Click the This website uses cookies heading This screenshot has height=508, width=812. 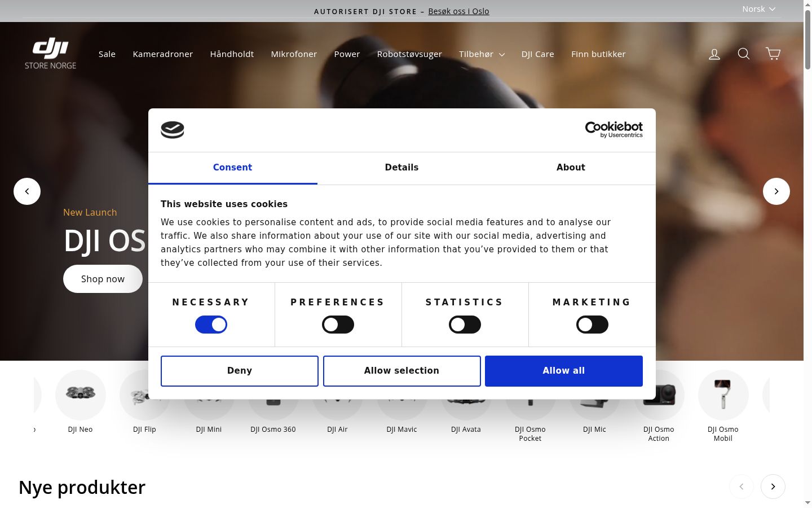[x=224, y=204]
